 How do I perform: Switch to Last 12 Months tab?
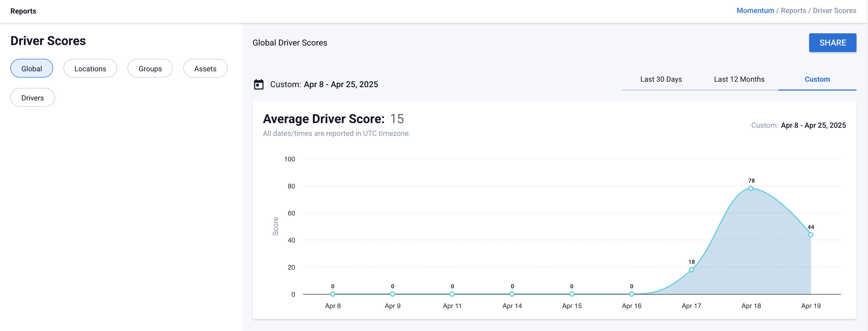click(739, 79)
